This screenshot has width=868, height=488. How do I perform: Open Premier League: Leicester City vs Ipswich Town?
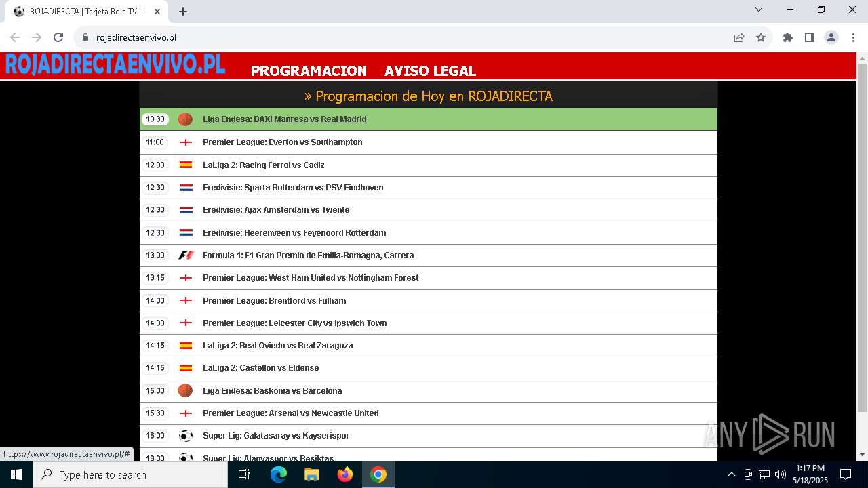294,323
